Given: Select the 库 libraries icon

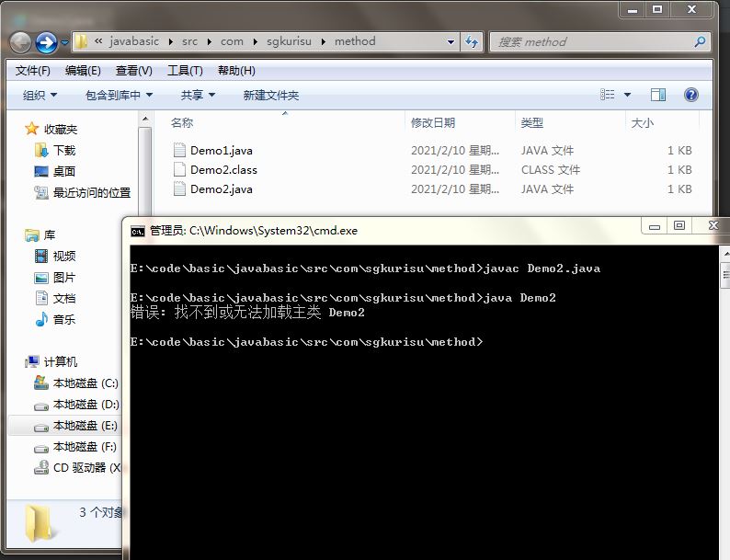Looking at the screenshot, I should [32, 235].
